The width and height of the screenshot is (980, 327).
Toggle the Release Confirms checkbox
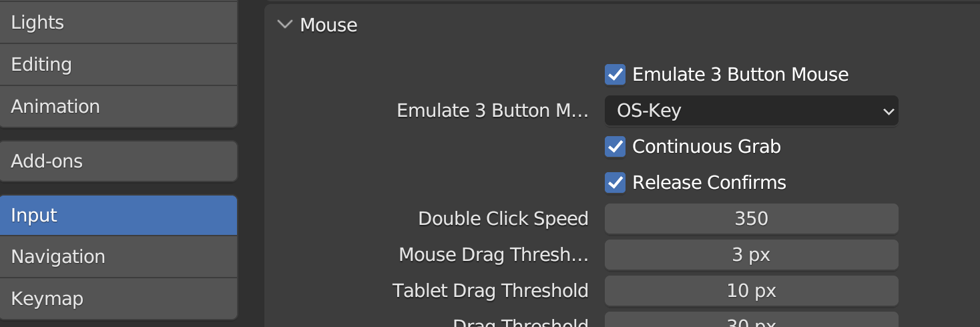click(615, 183)
